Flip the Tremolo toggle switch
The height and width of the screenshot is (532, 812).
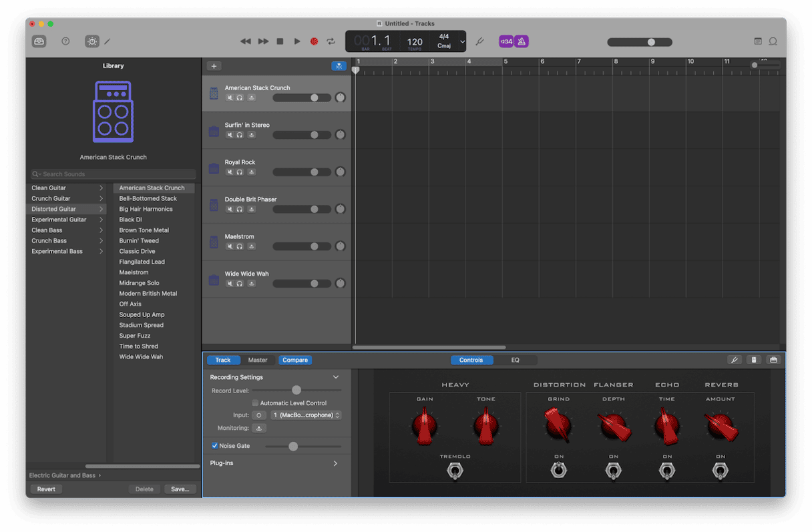[x=455, y=472]
